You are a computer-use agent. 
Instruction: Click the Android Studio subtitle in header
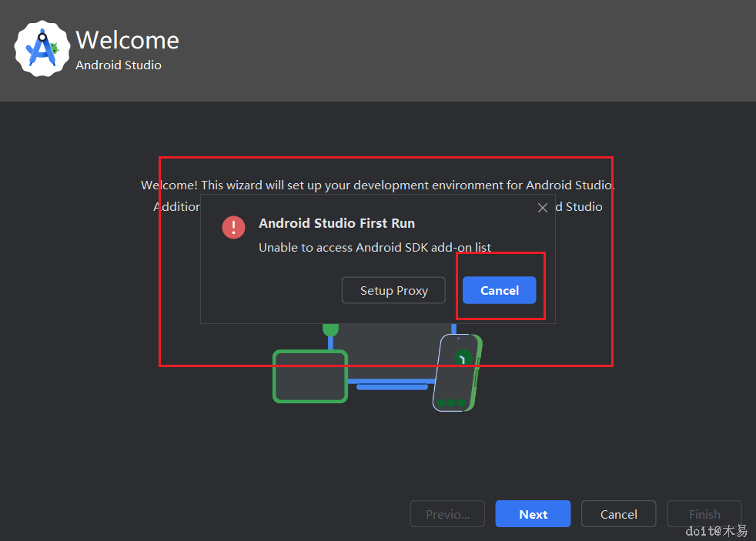coord(119,65)
